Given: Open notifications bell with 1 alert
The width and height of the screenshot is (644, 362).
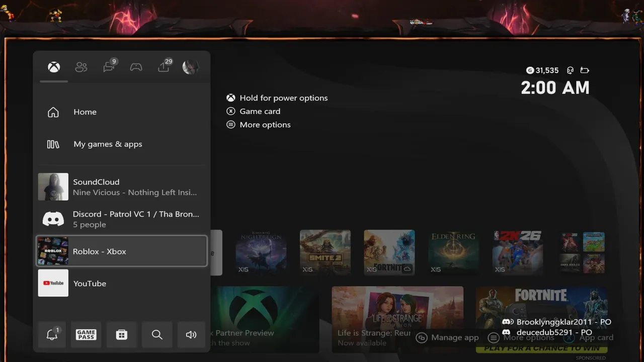Looking at the screenshot, I should coord(52,335).
